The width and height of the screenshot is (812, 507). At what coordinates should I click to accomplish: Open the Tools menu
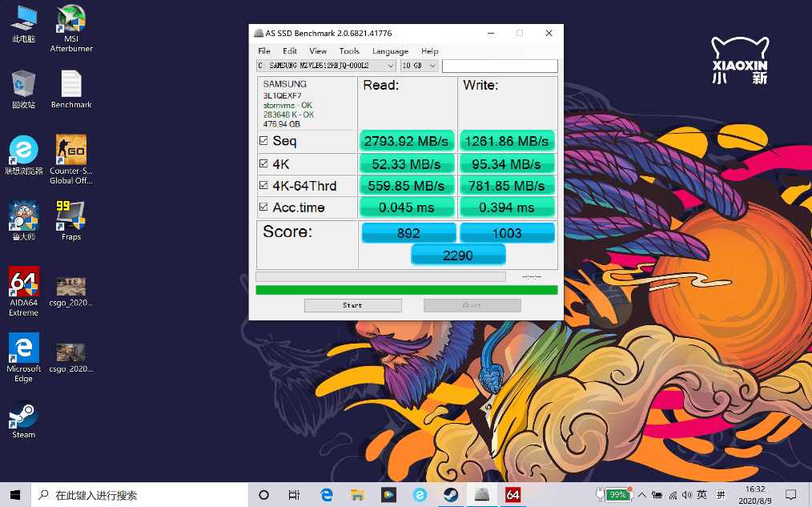pos(349,51)
